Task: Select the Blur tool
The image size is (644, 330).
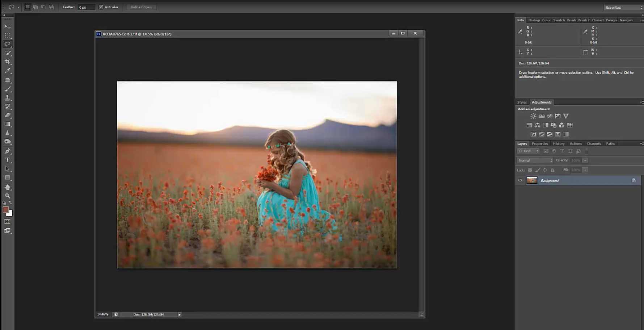Action: 7,133
